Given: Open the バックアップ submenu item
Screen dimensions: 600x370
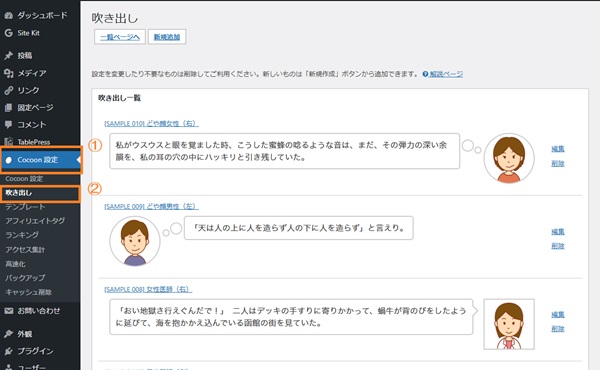Looking at the screenshot, I should 25,278.
